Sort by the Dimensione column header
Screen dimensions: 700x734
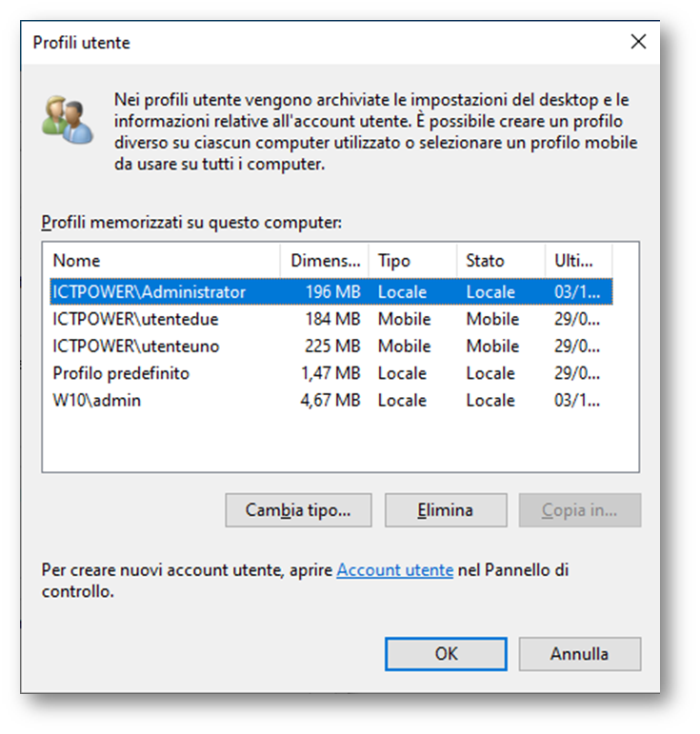[326, 260]
